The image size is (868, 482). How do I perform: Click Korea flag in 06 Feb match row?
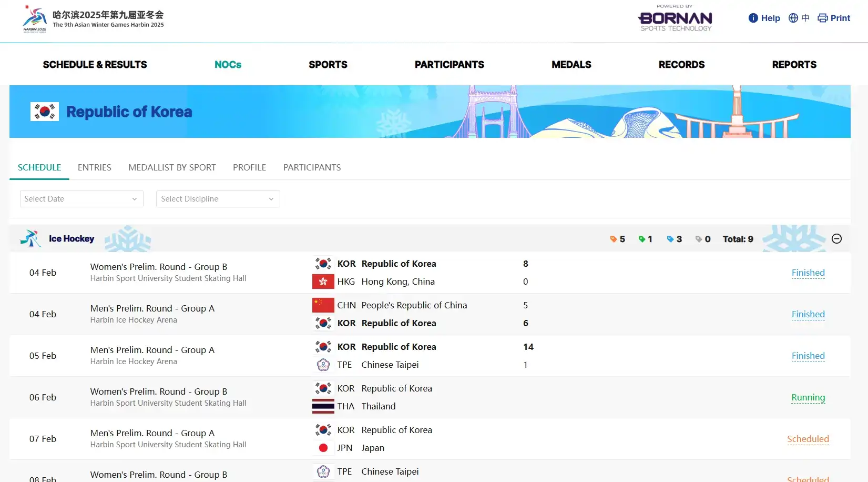pyautogui.click(x=323, y=388)
